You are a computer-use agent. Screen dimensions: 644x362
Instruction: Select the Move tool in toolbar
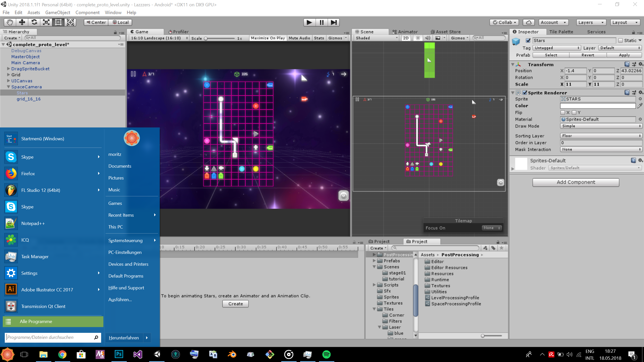pyautogui.click(x=22, y=22)
